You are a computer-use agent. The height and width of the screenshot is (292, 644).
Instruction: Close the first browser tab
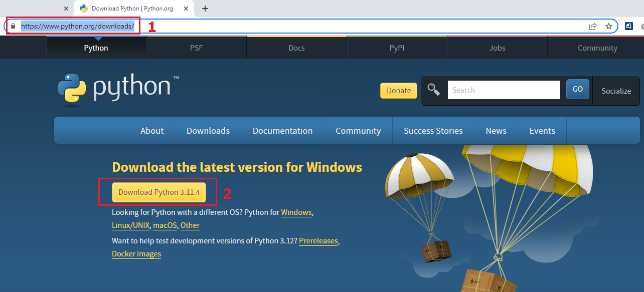(66, 9)
